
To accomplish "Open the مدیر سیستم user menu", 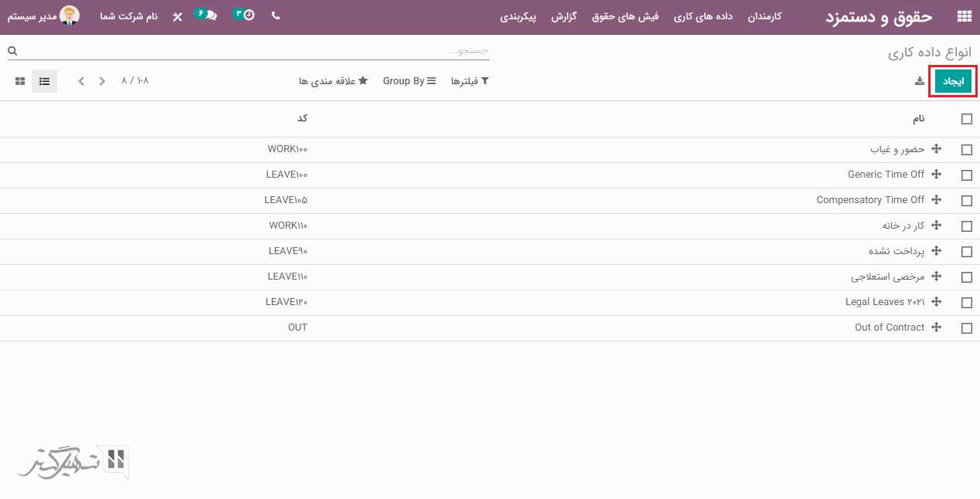I will [43, 16].
